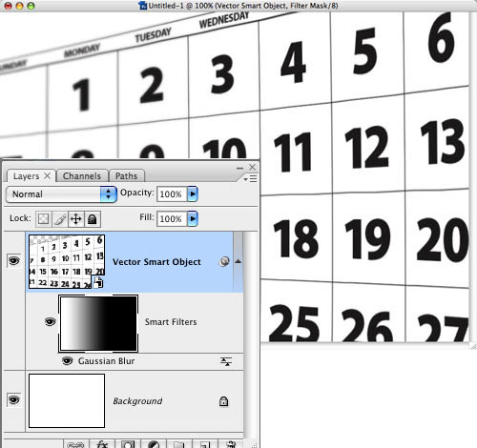
Task: Hide the Background layer
Action: [x=14, y=400]
